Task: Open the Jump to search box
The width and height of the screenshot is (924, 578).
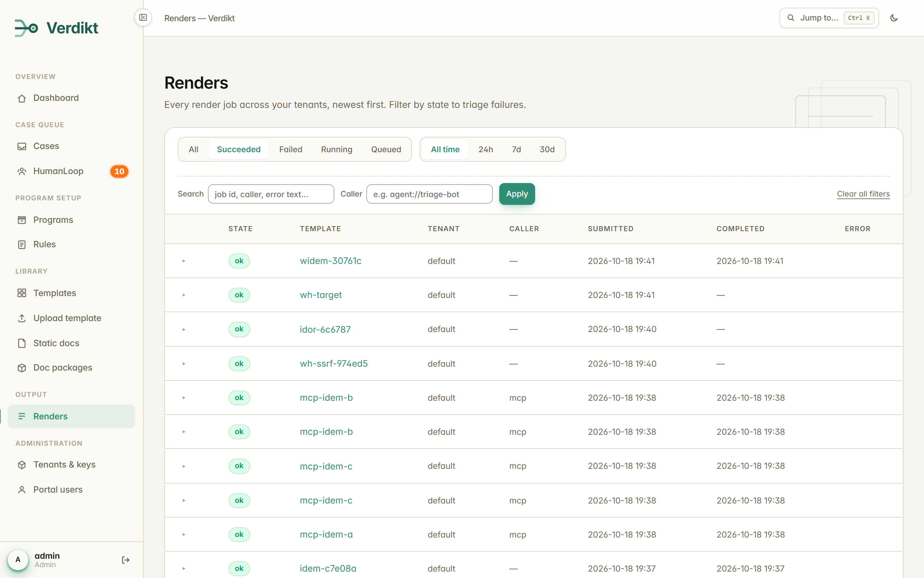Action: (x=829, y=18)
